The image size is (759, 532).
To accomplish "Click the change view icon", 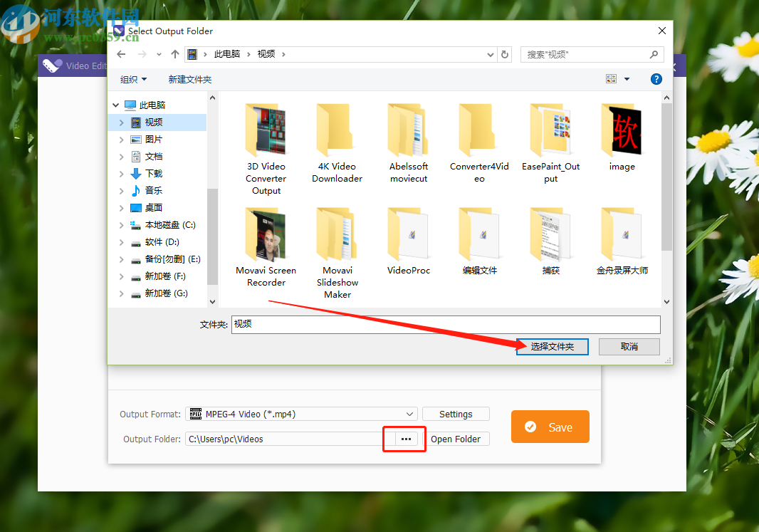I will coord(611,78).
